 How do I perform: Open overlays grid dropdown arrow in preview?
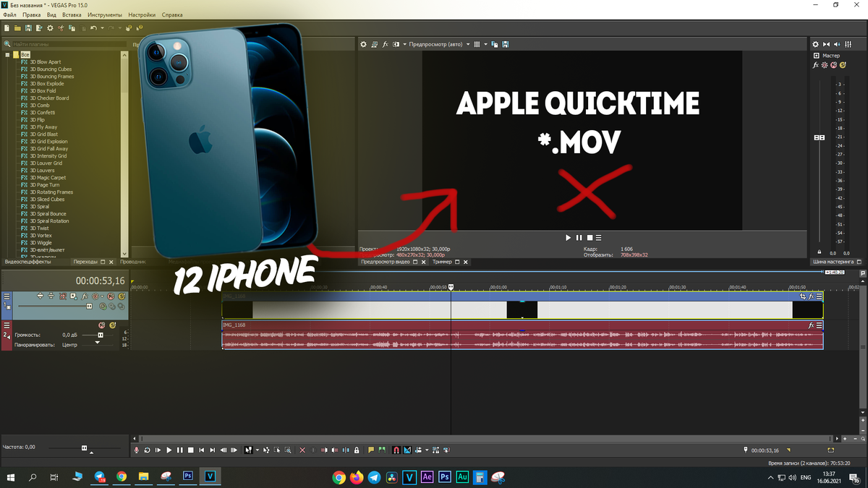tap(485, 44)
